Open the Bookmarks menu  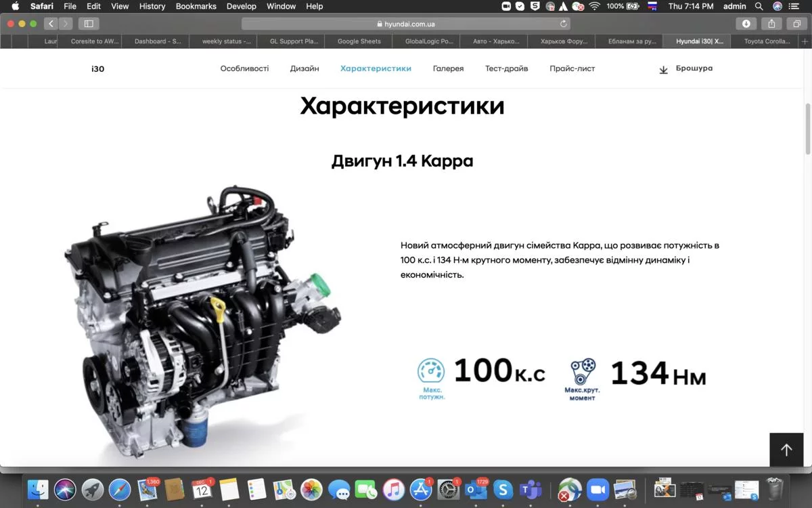pyautogui.click(x=196, y=6)
